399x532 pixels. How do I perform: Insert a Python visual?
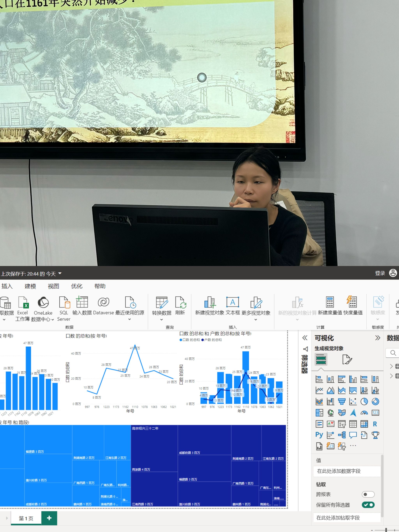click(x=319, y=435)
